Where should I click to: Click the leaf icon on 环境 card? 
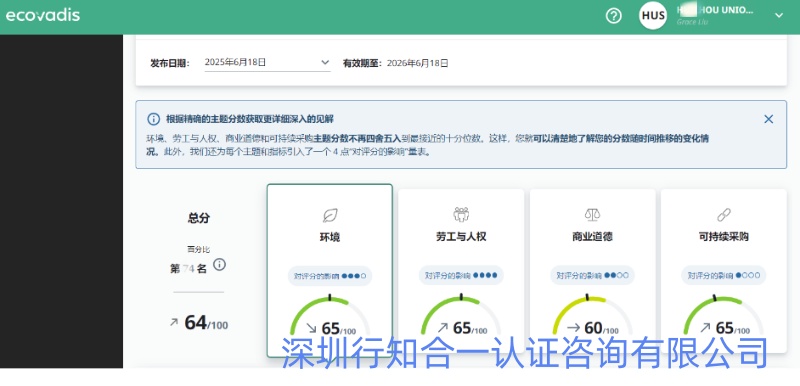(330, 215)
